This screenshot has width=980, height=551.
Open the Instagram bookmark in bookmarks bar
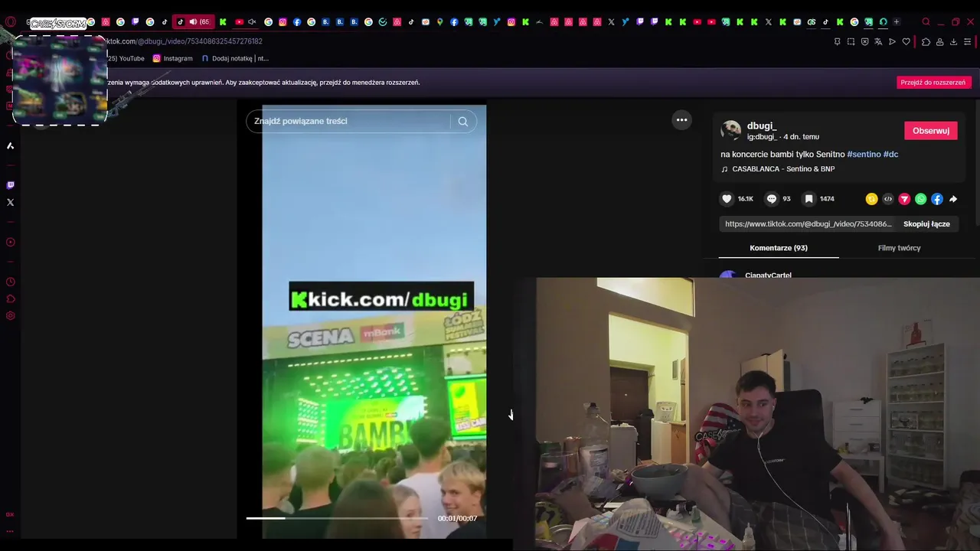pyautogui.click(x=172, y=58)
